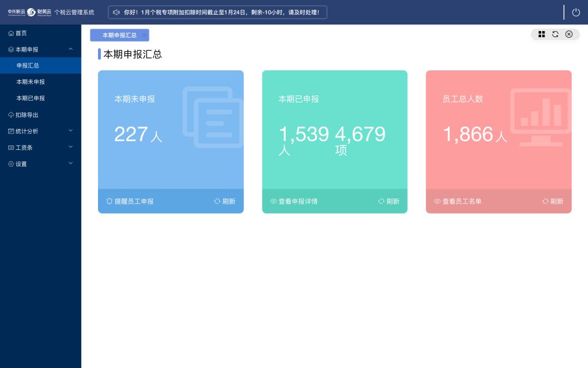The image size is (588, 368).
Task: Go to 首页 in the sidebar
Action: click(40, 33)
